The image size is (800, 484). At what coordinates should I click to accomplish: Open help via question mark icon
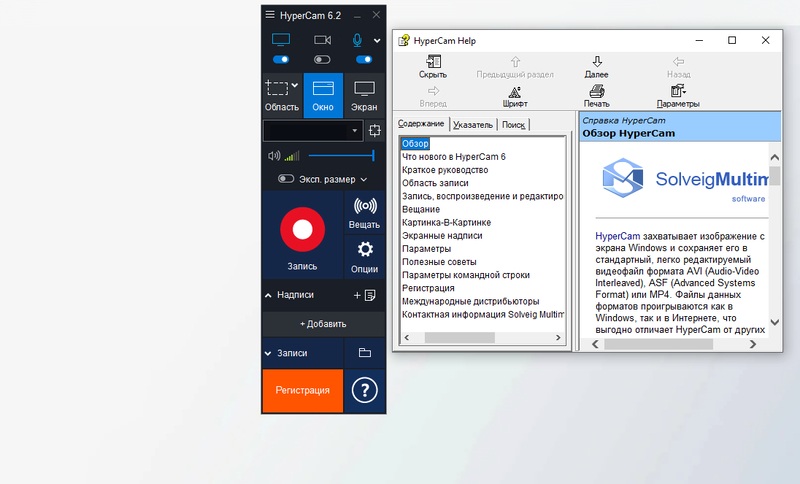(364, 391)
